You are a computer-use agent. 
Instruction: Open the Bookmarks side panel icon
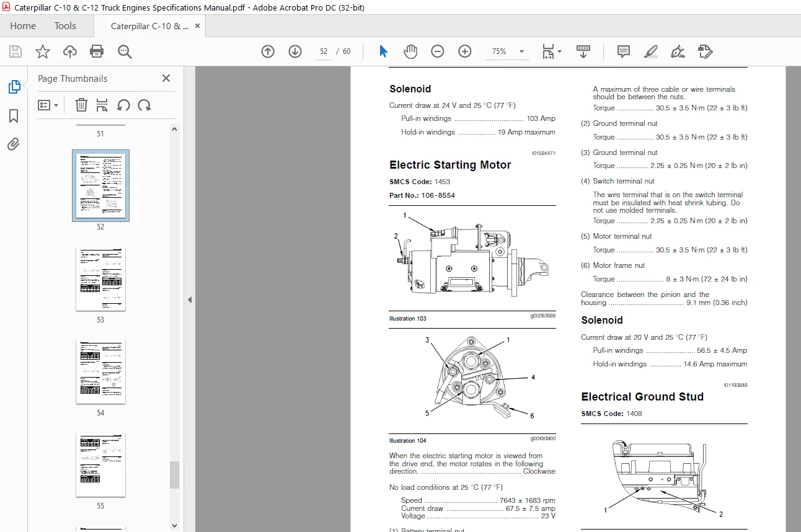pos(14,116)
